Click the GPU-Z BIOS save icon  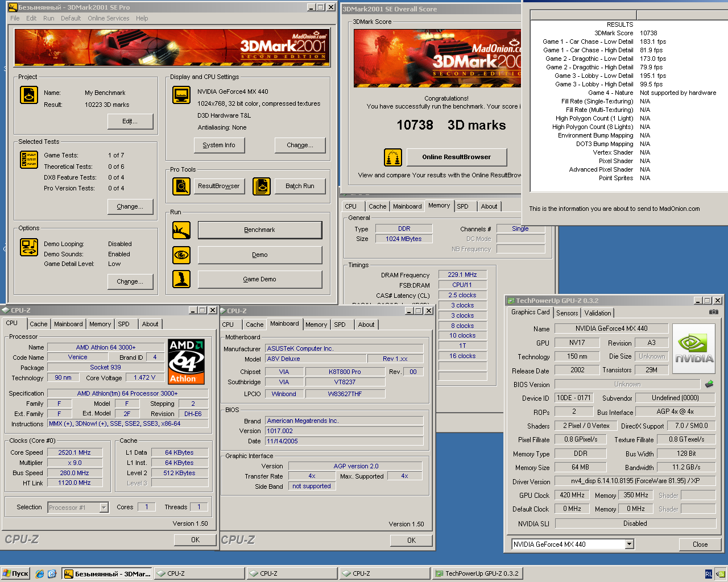[709, 384]
